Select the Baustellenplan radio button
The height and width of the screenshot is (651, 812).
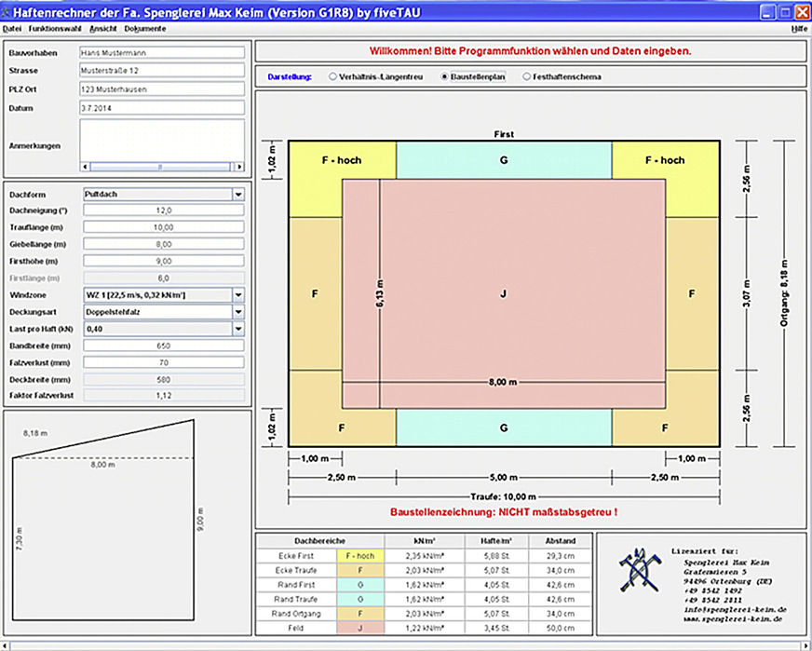444,76
